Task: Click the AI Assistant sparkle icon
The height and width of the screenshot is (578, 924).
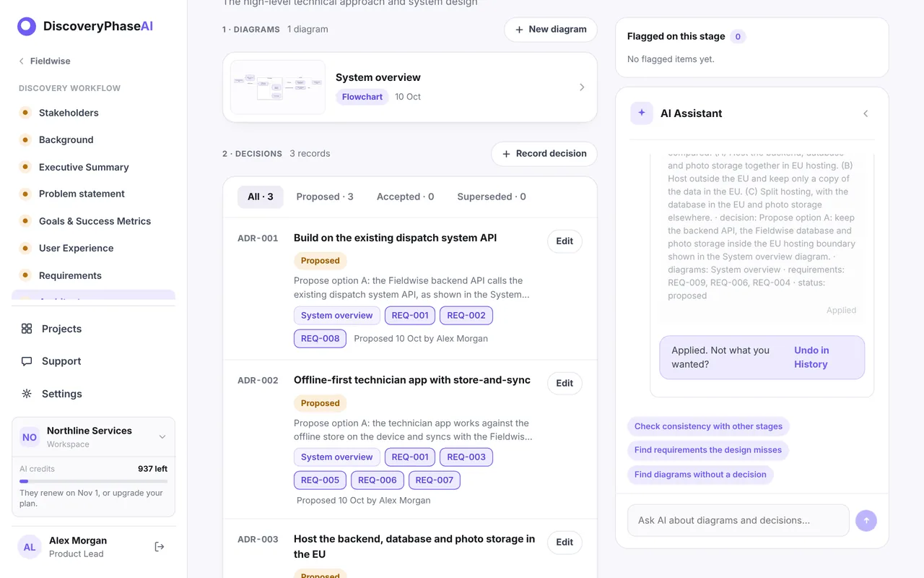Action: 642,113
